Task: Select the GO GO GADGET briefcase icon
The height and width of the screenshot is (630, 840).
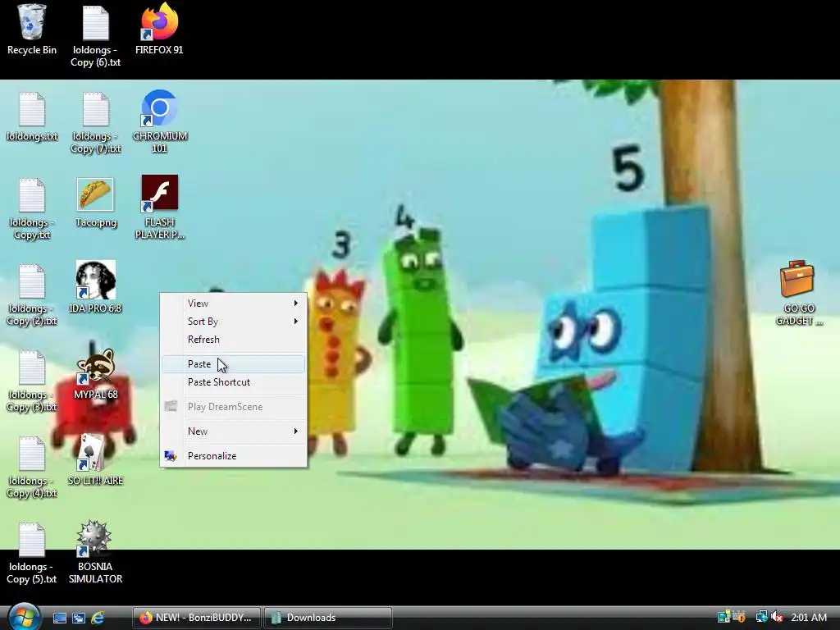Action: tap(798, 293)
